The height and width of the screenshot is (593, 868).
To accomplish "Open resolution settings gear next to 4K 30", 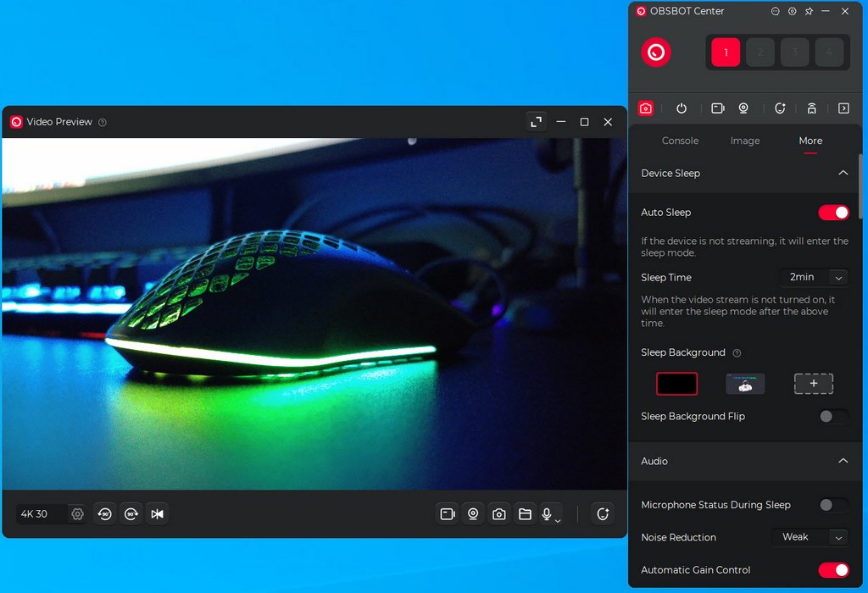I will (77, 514).
